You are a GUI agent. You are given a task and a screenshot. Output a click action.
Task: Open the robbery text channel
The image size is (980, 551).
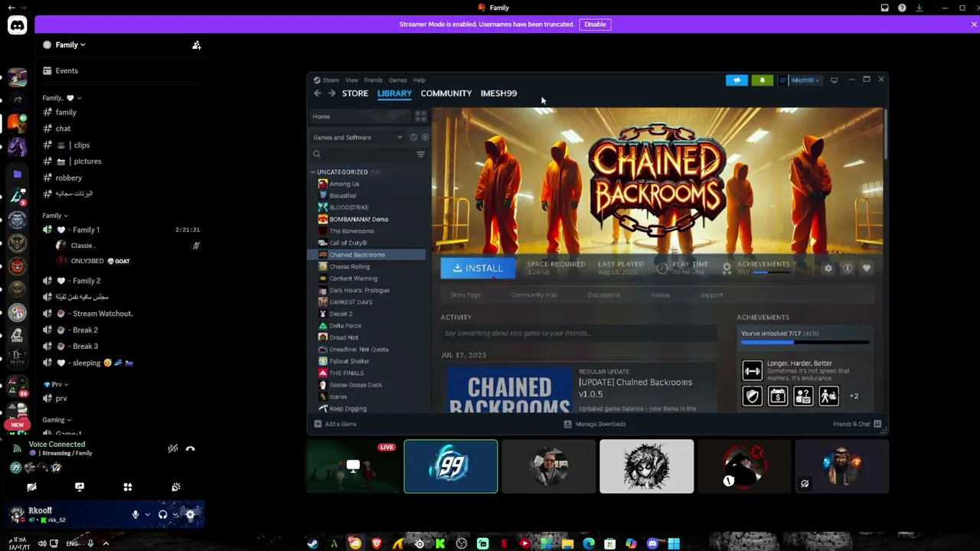tap(68, 178)
